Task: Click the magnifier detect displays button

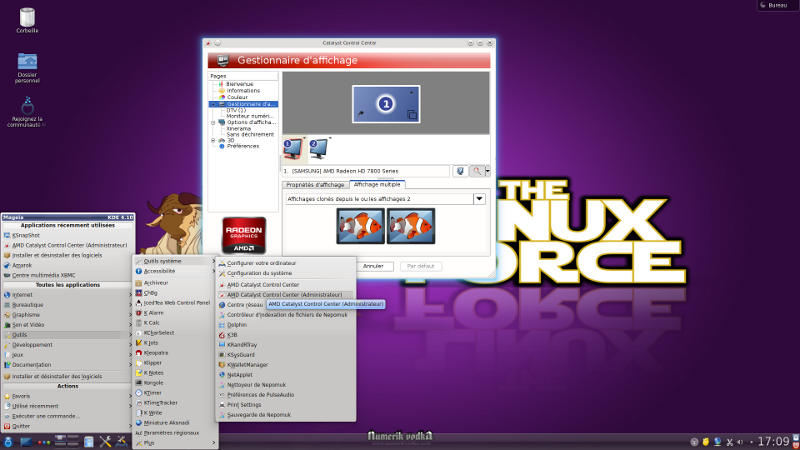Action: pyautogui.click(x=477, y=171)
